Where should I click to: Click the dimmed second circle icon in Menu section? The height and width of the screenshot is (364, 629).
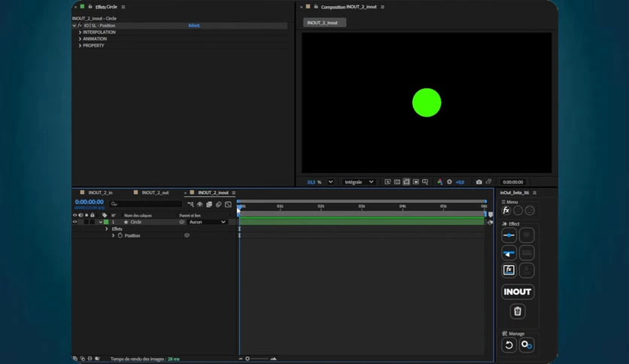coord(518,210)
